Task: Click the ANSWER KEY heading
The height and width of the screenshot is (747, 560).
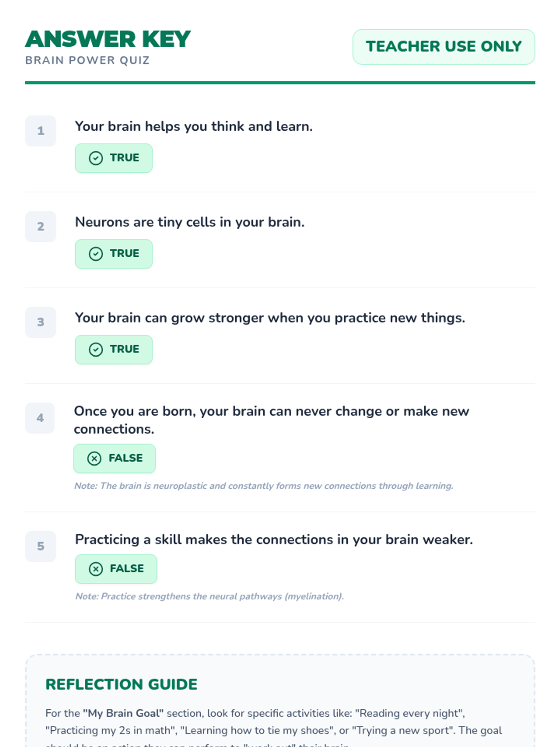Action: coord(108,39)
